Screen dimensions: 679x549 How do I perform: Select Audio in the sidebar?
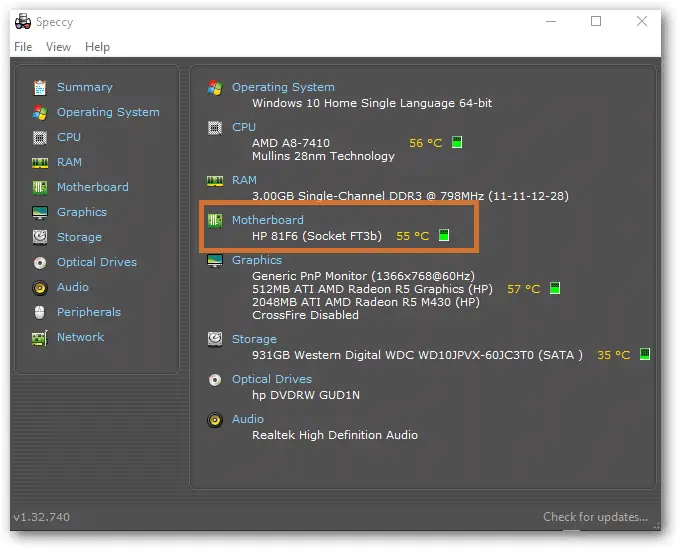point(73,287)
